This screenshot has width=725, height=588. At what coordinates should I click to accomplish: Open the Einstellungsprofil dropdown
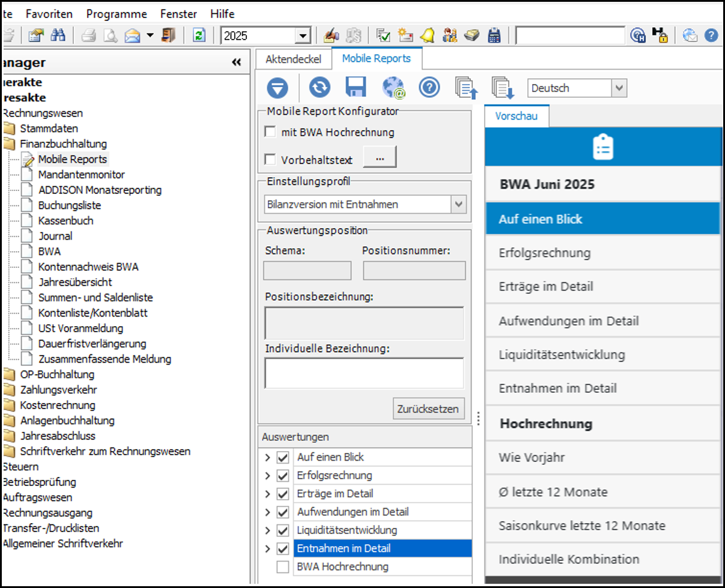(459, 204)
